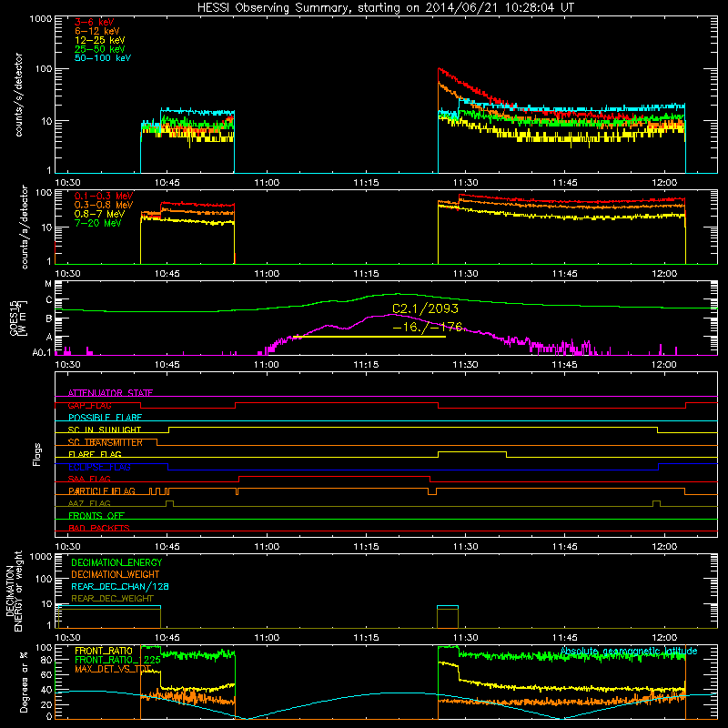Select the BAD_PACKETS flag label
This screenshot has width=728, height=728.
click(x=99, y=529)
